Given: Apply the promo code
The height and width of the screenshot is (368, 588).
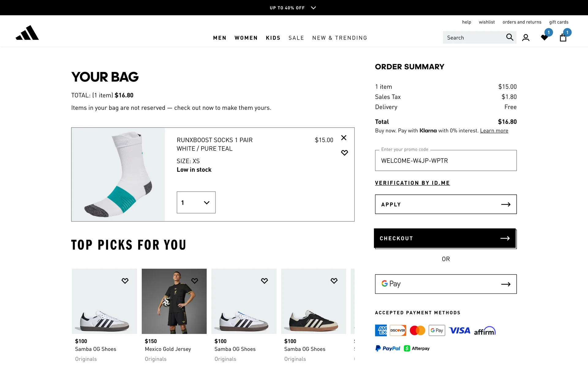Looking at the screenshot, I should (446, 204).
